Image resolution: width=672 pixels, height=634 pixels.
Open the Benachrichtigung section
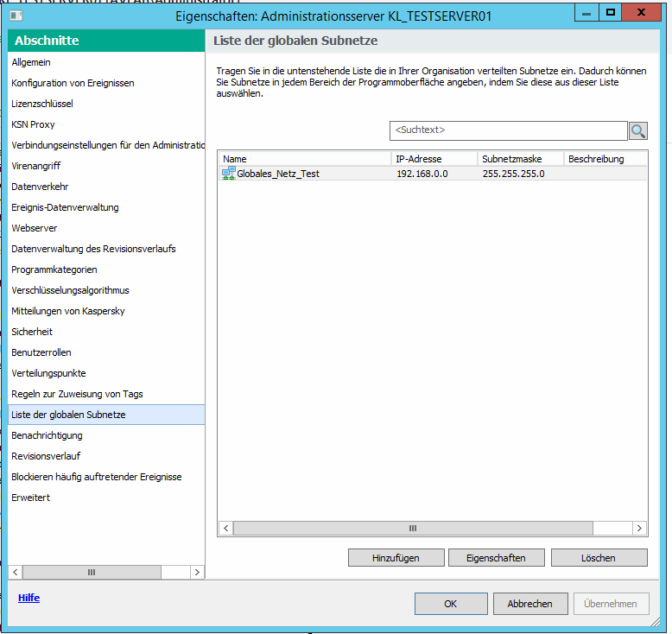point(48,435)
